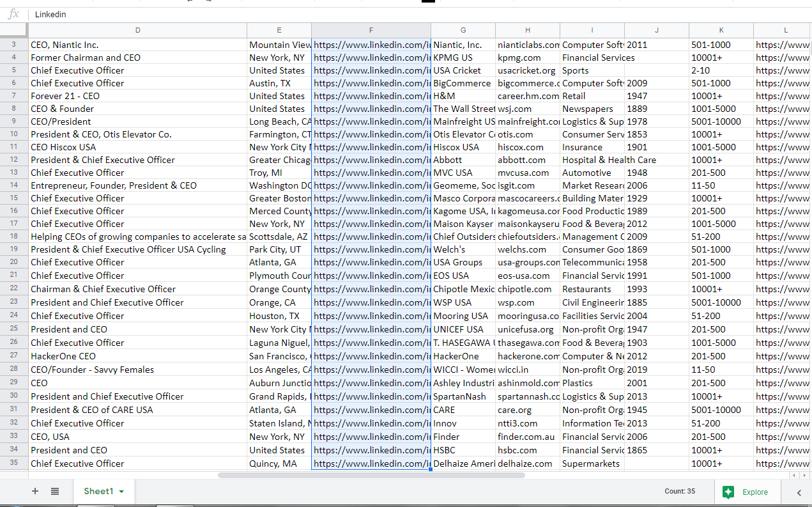Open the Count: 35 summary dropdown
The width and height of the screenshot is (812, 507).
coord(680,492)
